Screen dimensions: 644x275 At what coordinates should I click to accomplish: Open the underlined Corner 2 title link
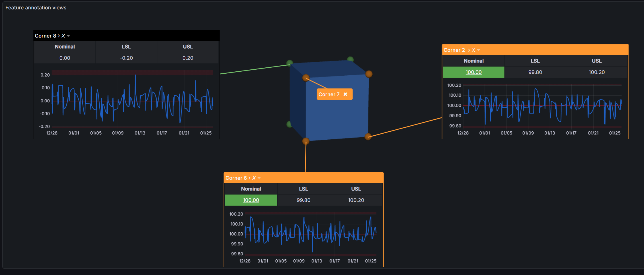[454, 50]
